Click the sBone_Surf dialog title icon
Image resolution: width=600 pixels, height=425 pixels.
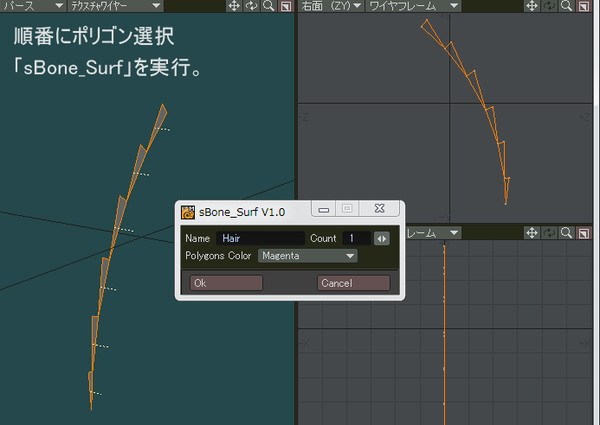[x=188, y=212]
